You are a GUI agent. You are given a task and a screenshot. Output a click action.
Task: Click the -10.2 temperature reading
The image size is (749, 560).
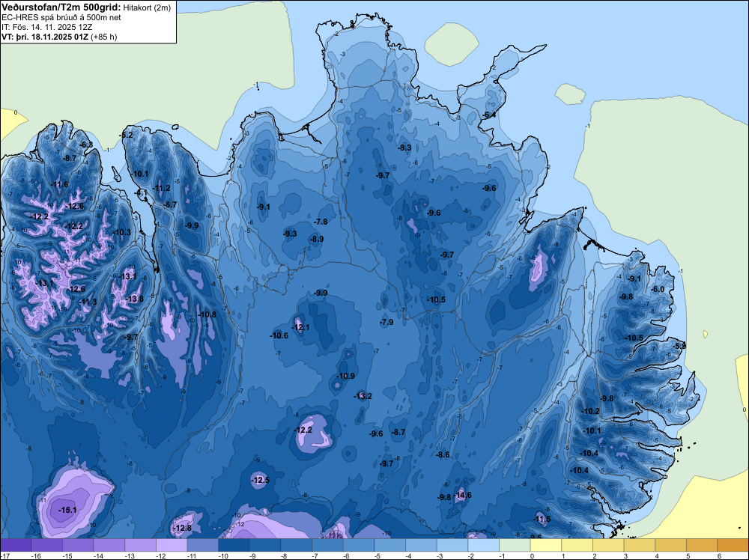590,411
